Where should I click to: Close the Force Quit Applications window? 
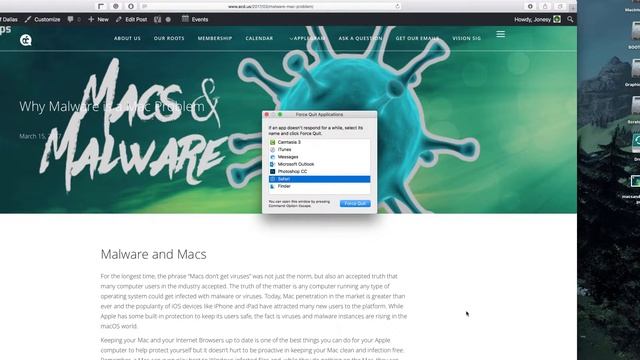[267, 115]
